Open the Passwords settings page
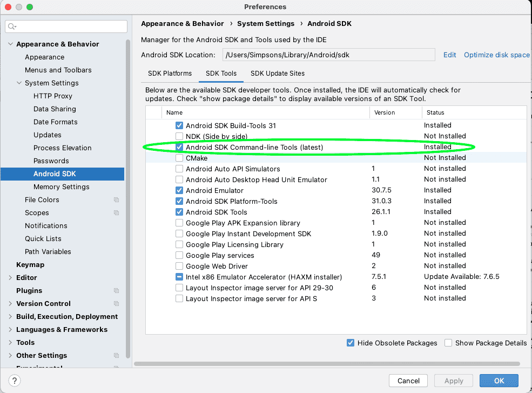Screen dimensions: 532x393 click(51, 161)
